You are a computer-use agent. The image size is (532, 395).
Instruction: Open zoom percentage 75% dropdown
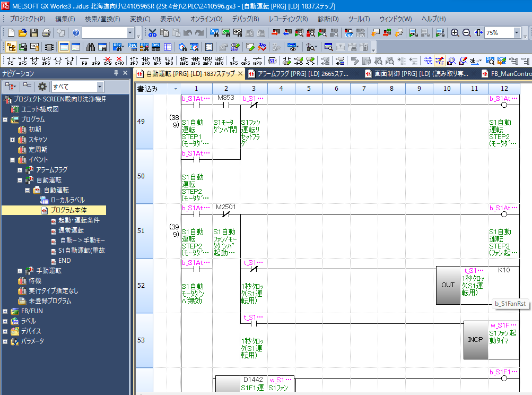coord(517,32)
